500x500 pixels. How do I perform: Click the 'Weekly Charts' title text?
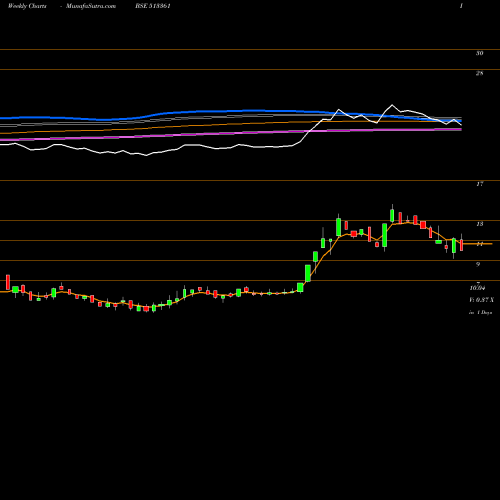[27, 6]
